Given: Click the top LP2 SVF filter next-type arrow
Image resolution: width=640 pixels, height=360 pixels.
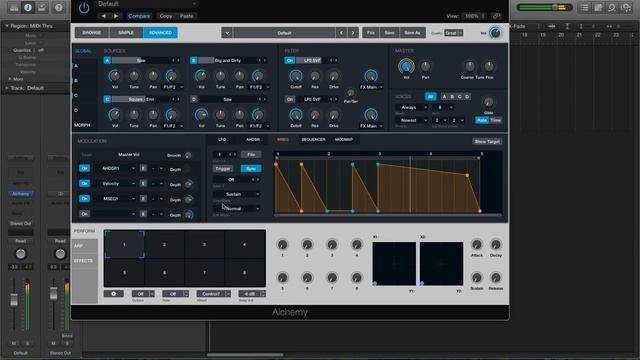Looking at the screenshot, I should [336, 60].
